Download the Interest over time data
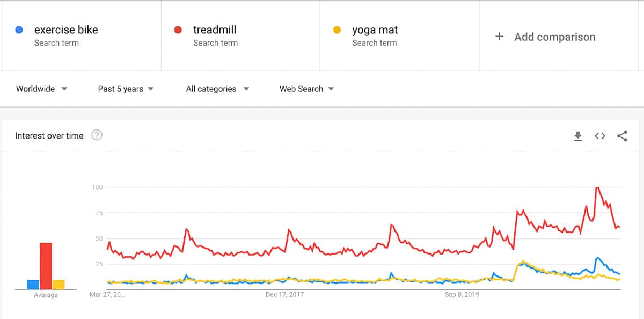This screenshot has height=319, width=644. (x=577, y=136)
